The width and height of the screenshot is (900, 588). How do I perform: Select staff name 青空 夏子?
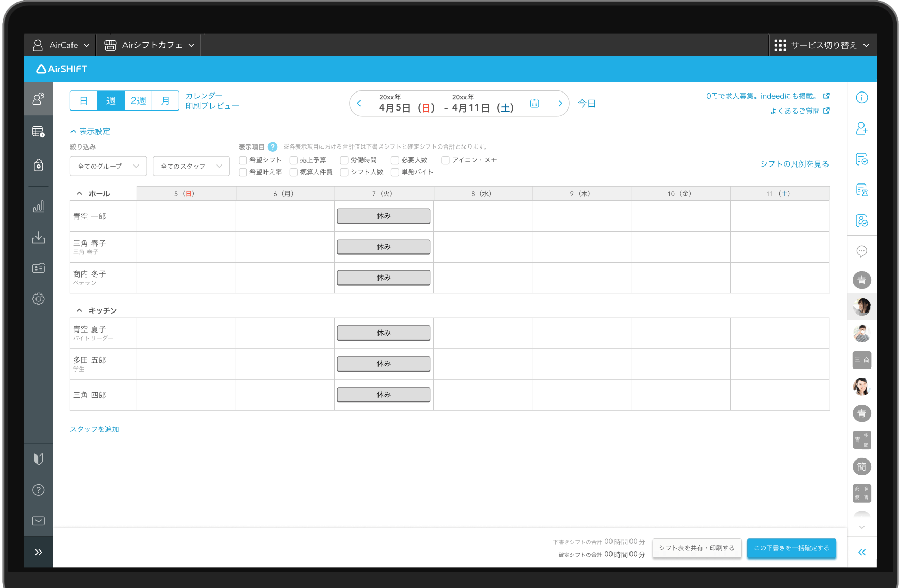click(x=89, y=329)
